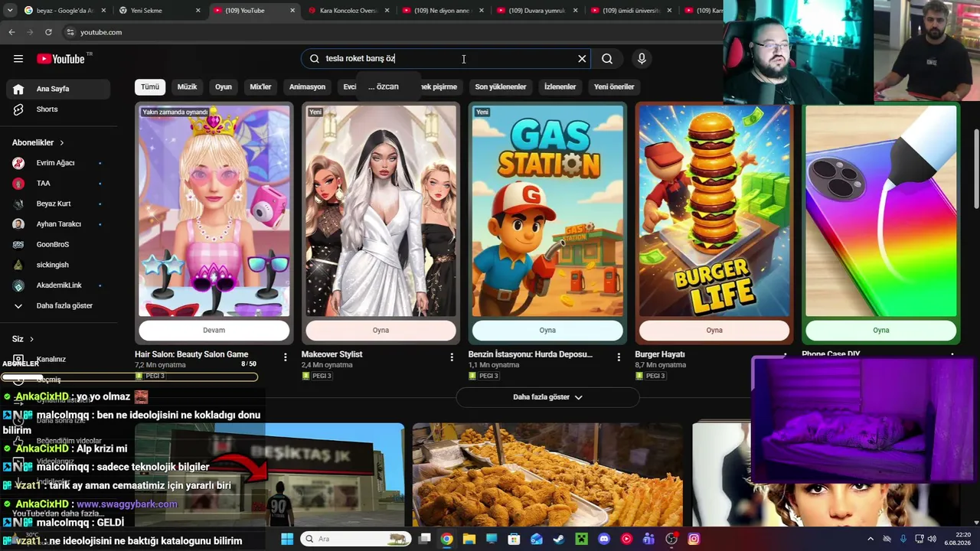Open the sickingish channel subscription
The height and width of the screenshot is (551, 980).
click(58, 265)
